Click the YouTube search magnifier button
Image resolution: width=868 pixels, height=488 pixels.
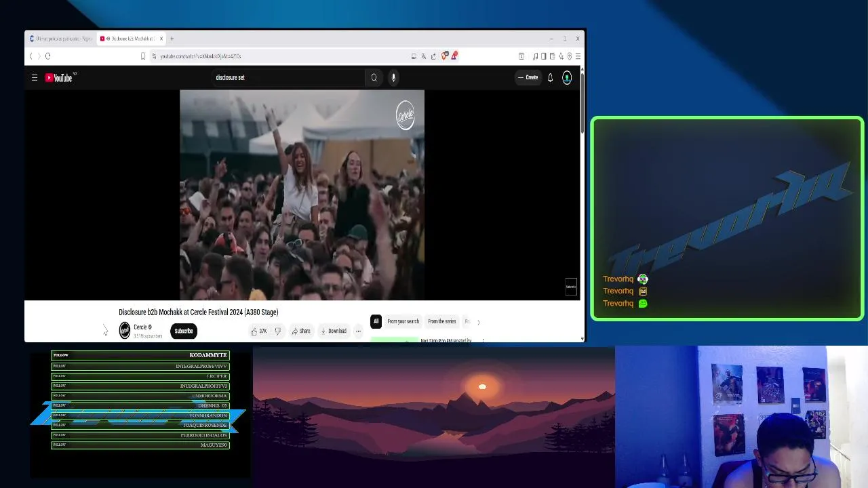[x=374, y=77]
